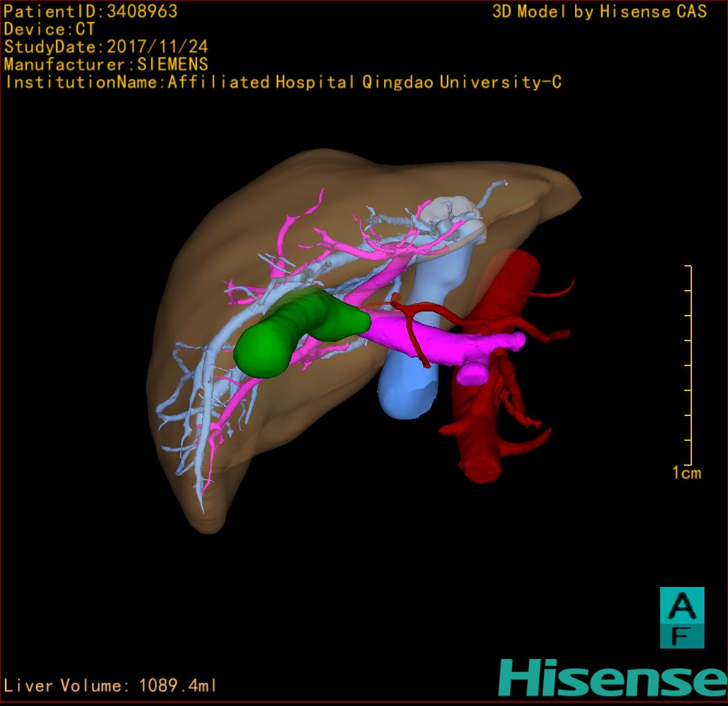
Task: Select the Manufacturer:SIEMENS label
Action: point(106,65)
